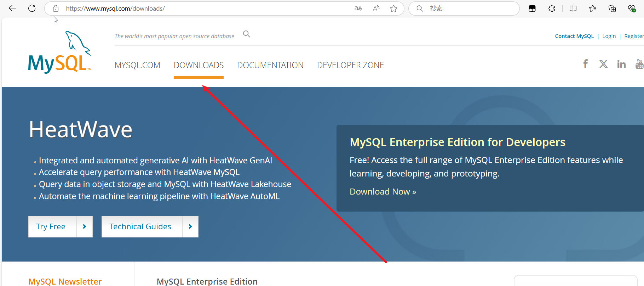
Task: Open MySQL X (Twitter) icon
Action: [603, 64]
